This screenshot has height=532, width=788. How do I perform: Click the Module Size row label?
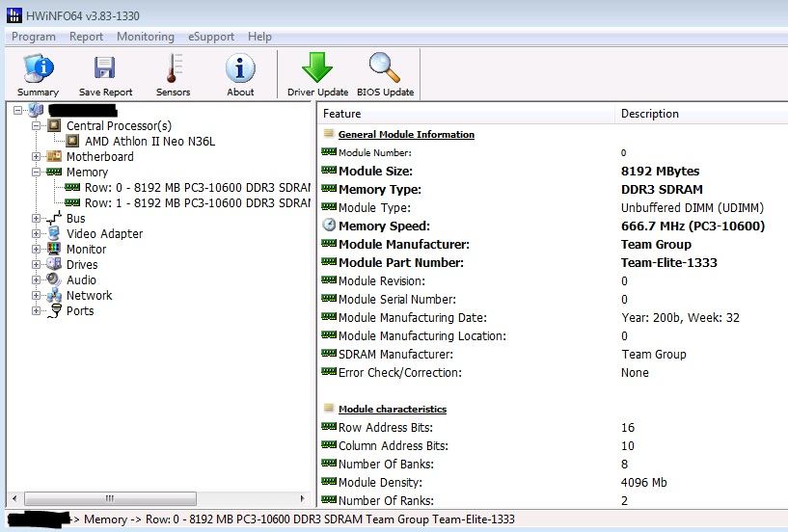pyautogui.click(x=375, y=172)
